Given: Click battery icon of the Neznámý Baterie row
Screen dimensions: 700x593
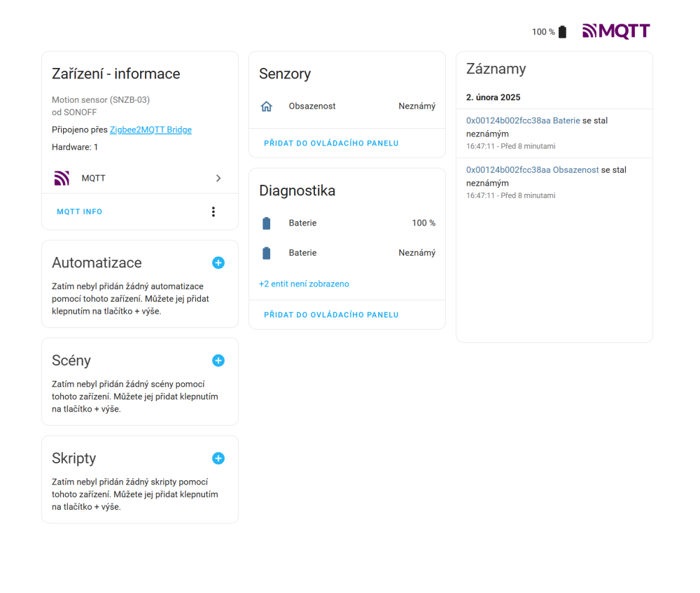Looking at the screenshot, I should point(266,253).
